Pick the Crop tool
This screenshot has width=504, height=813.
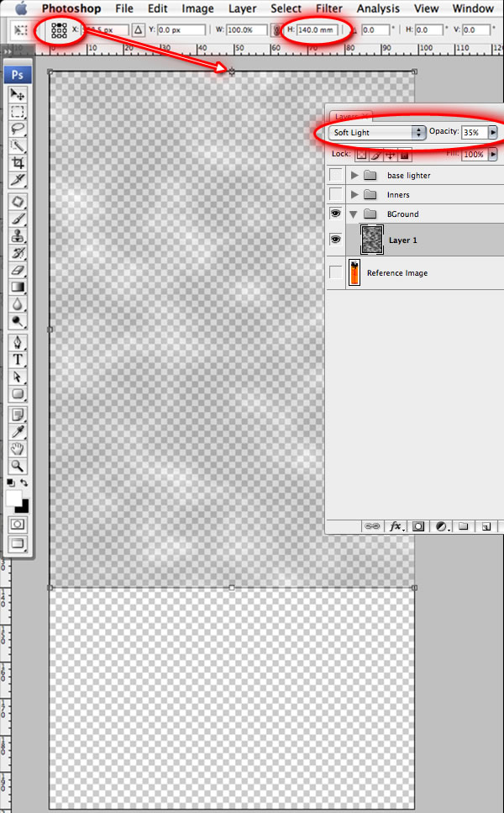[x=17, y=162]
